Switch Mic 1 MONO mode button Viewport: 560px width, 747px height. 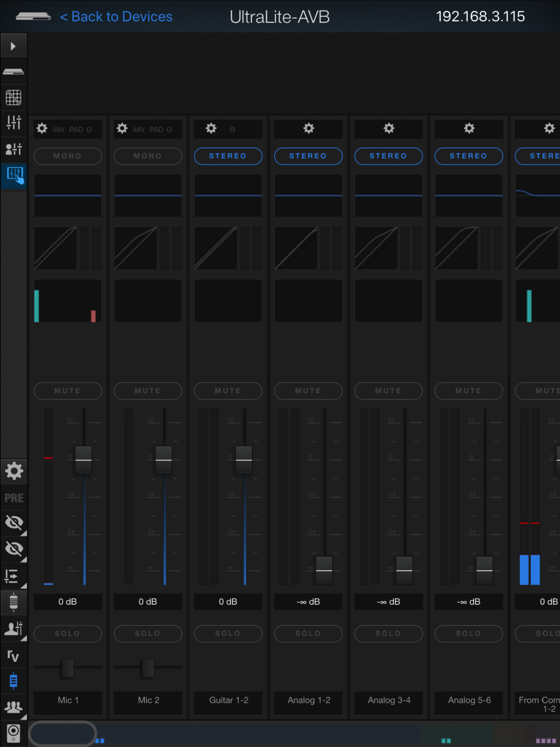click(x=67, y=156)
